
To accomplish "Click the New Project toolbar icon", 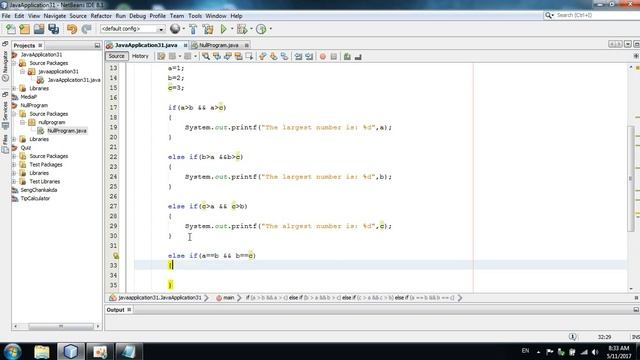I will coord(24,29).
